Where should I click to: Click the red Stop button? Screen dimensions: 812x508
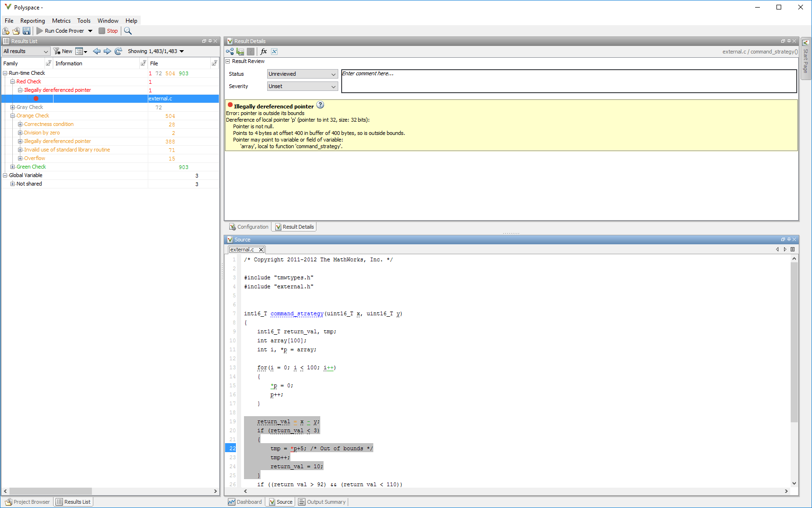[x=108, y=31]
